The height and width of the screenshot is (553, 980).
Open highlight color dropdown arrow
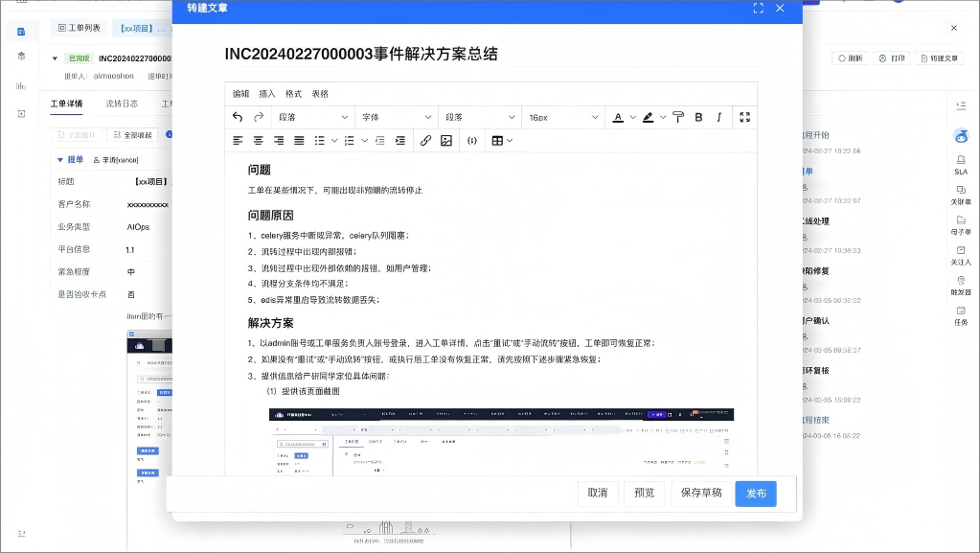[x=663, y=117]
